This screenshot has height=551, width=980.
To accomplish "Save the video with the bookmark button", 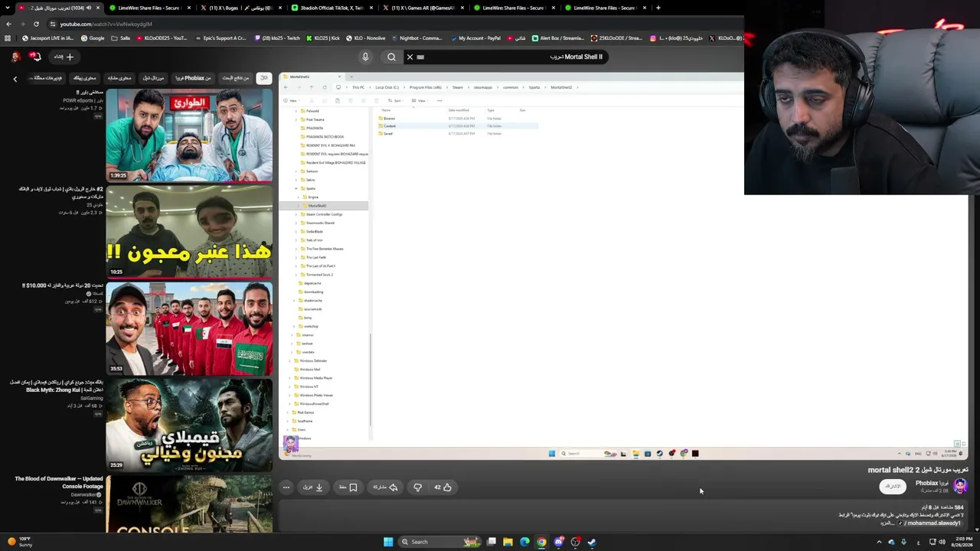I will (348, 487).
